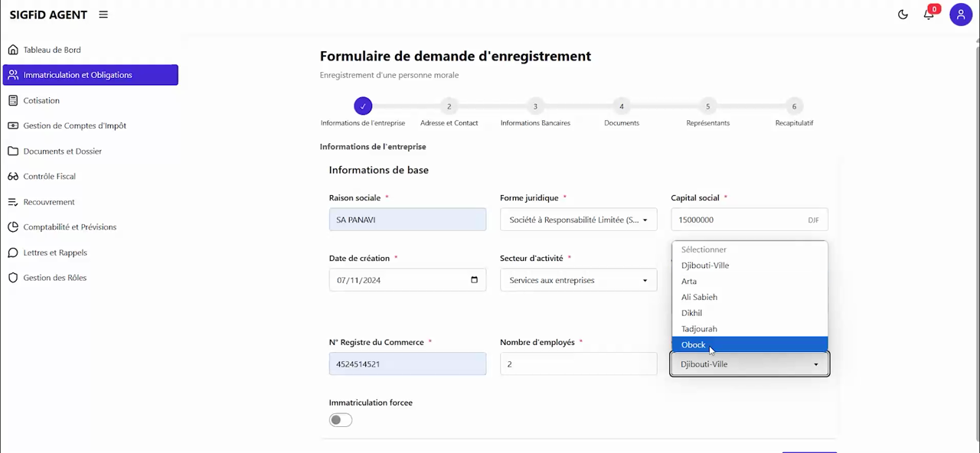Screen dimensions: 980x453
Task: Navigate to the Documents step
Action: coord(621,106)
